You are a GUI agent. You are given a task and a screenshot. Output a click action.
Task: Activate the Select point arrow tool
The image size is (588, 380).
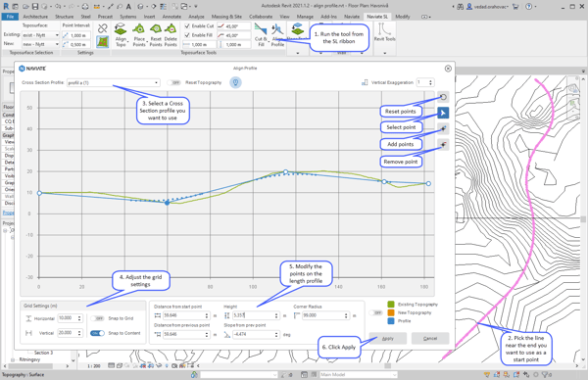[x=443, y=113]
